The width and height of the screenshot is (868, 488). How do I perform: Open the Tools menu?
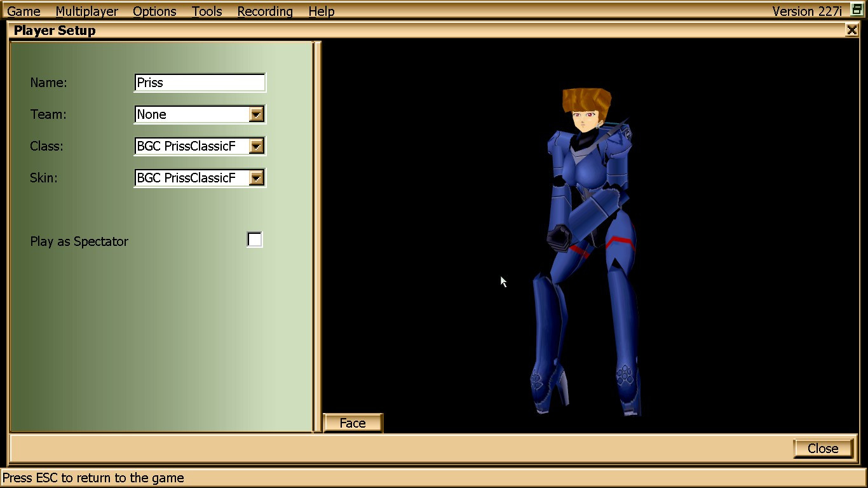[x=207, y=11]
